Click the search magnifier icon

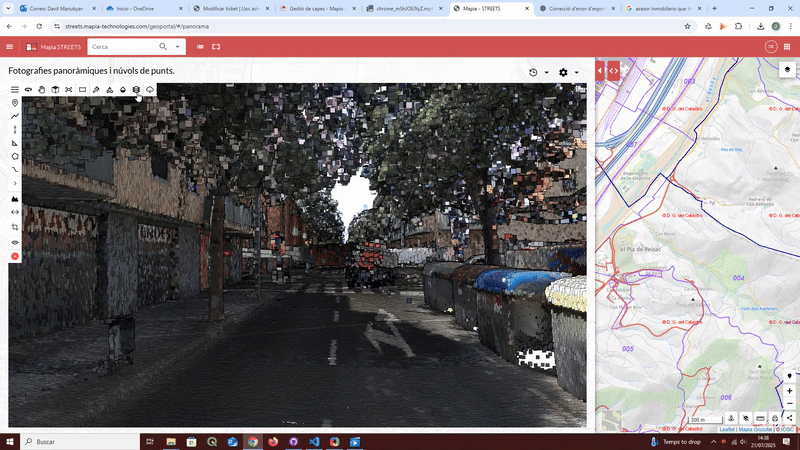(x=163, y=46)
